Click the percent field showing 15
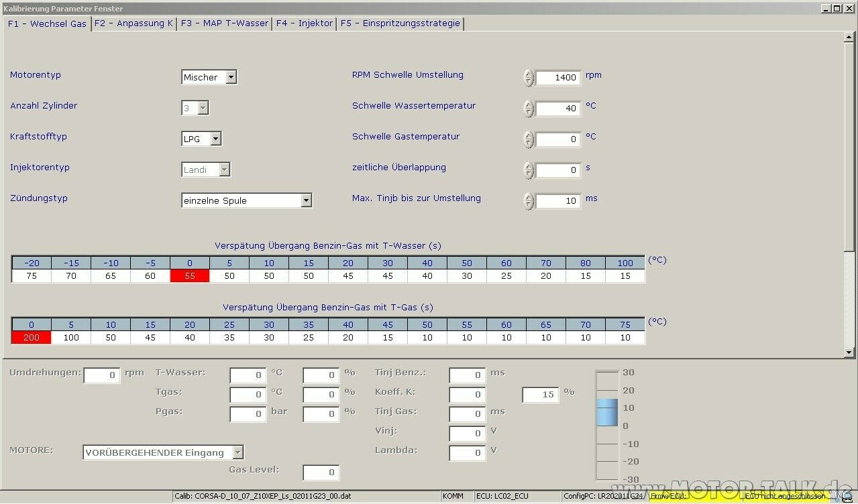Screen dimensions: 858x504 (541, 395)
